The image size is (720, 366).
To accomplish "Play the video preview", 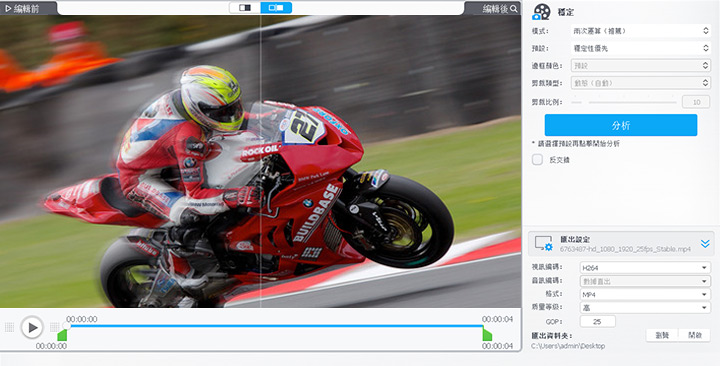I will point(32,327).
